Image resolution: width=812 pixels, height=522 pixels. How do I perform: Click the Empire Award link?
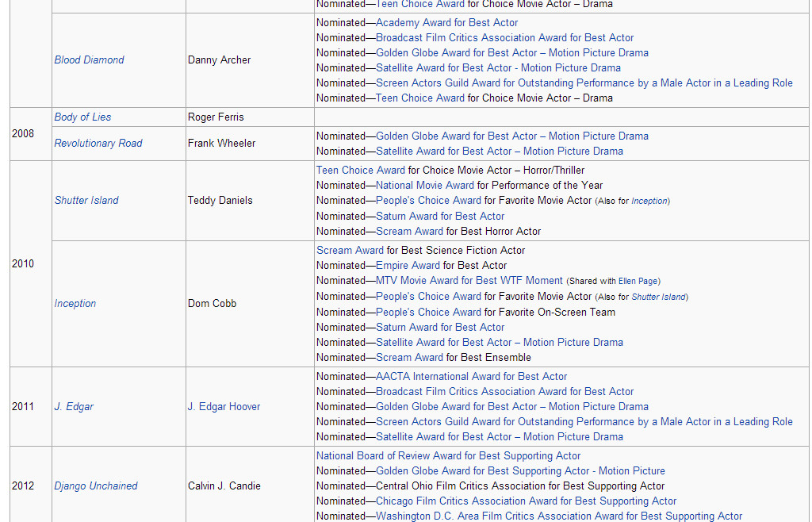tap(408, 266)
